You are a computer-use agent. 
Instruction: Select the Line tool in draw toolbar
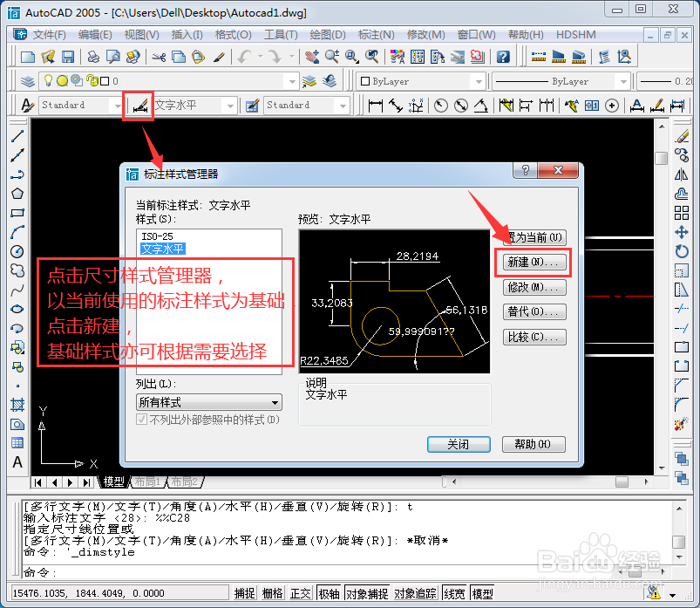17,136
